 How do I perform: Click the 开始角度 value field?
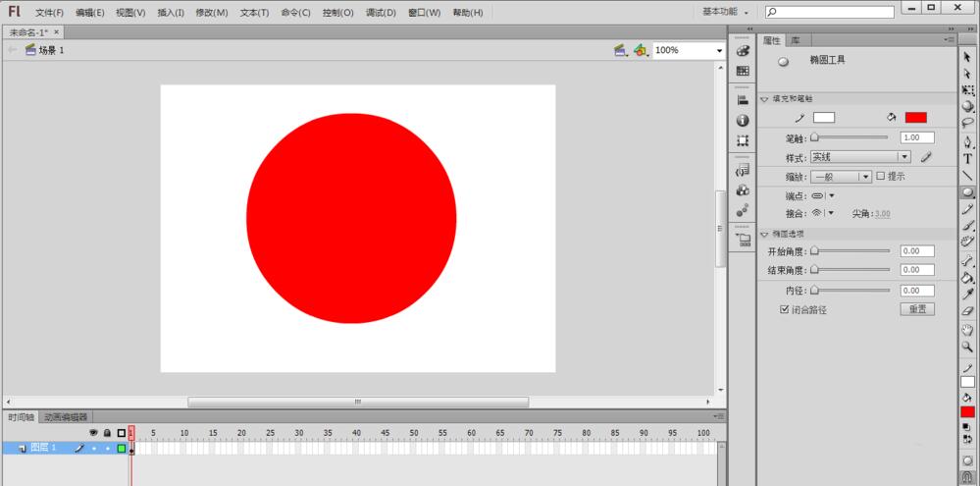(x=917, y=250)
